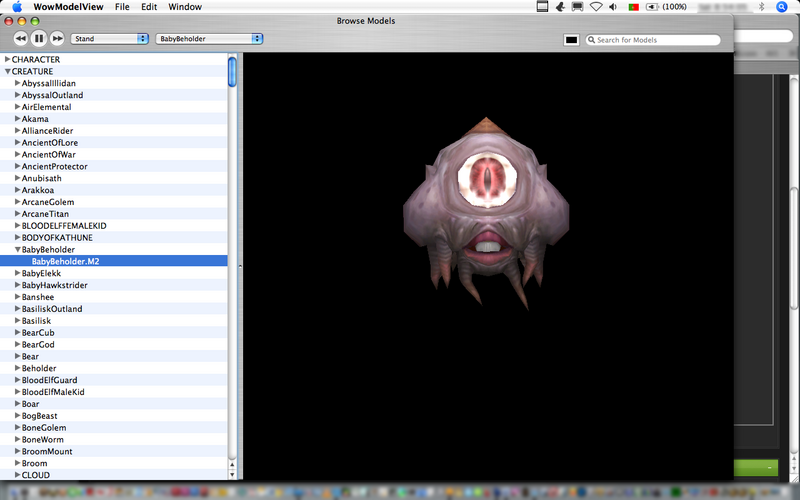
Task: Select the BoneGolem tree row
Action: 114,428
